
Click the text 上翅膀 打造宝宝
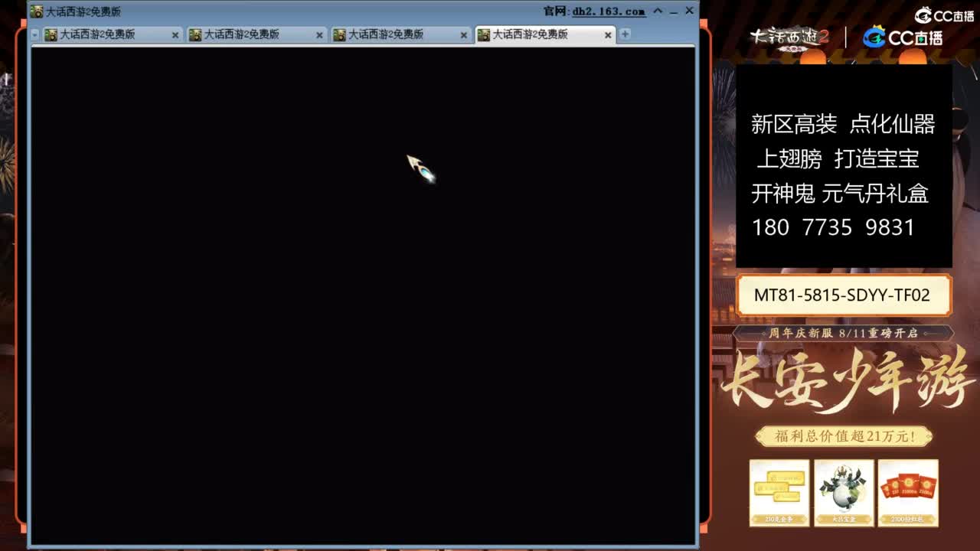[838, 159]
